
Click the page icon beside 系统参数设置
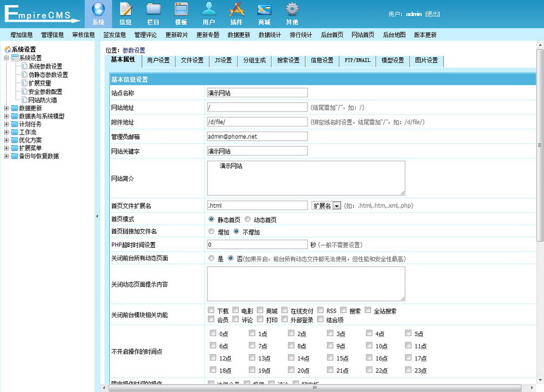coord(24,66)
